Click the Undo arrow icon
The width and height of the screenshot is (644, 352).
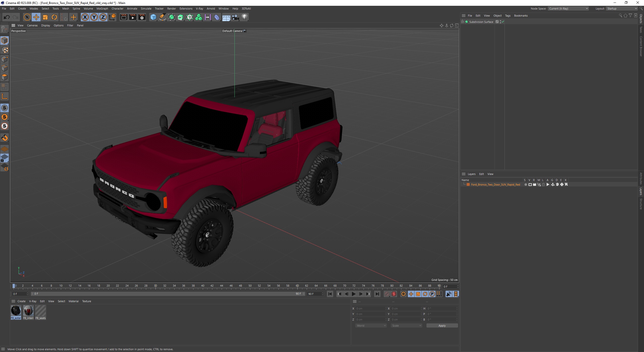click(x=7, y=17)
